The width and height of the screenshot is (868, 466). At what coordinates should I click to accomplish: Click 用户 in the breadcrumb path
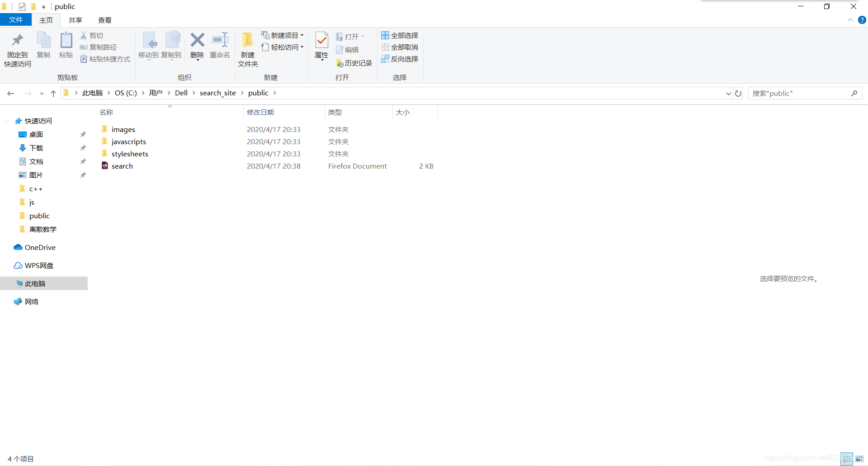156,93
